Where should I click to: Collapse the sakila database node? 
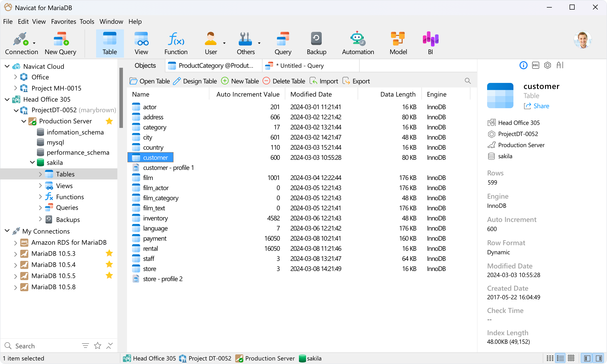click(32, 162)
